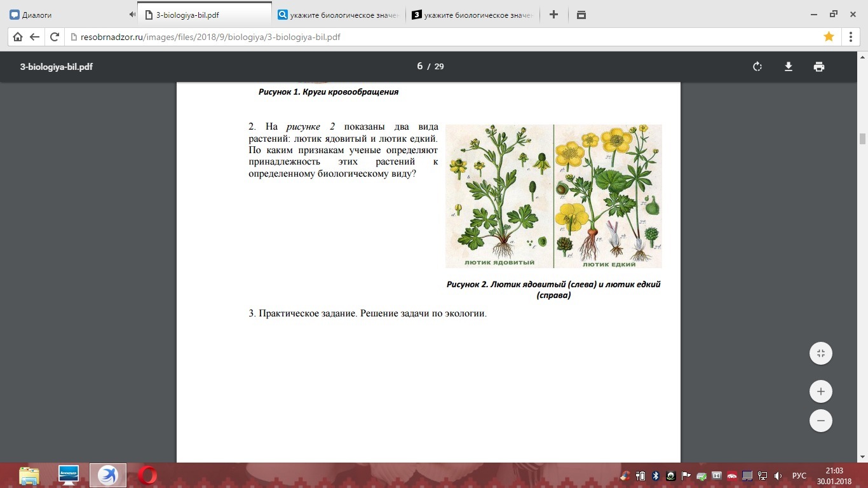Open the webcam tray icon

point(671,475)
